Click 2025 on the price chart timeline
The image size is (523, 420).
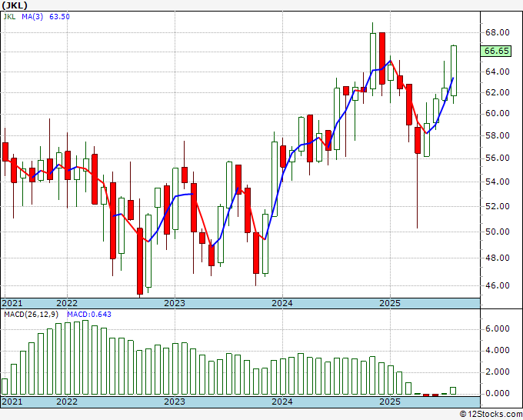[390, 303]
